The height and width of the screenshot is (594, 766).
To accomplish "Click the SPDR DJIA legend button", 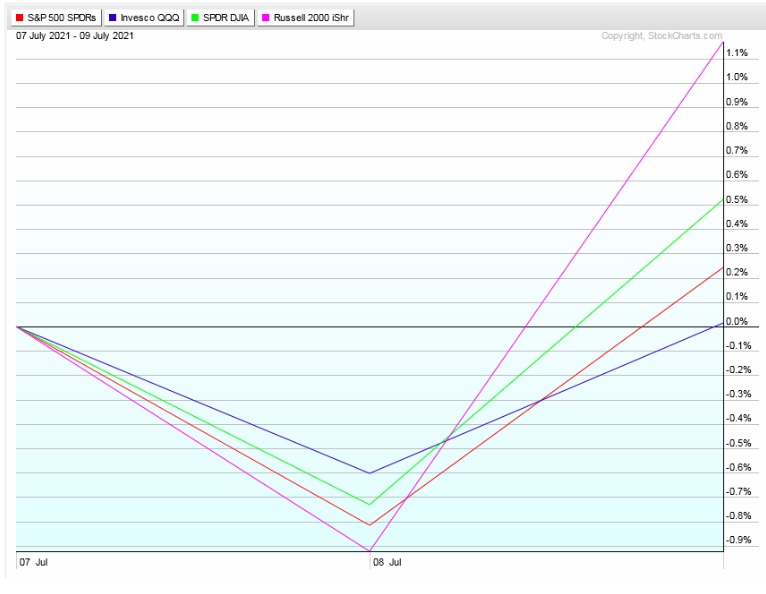I will coord(220,18).
